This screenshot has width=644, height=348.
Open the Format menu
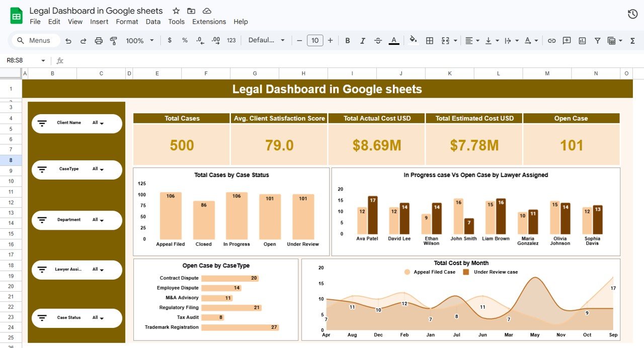point(127,22)
